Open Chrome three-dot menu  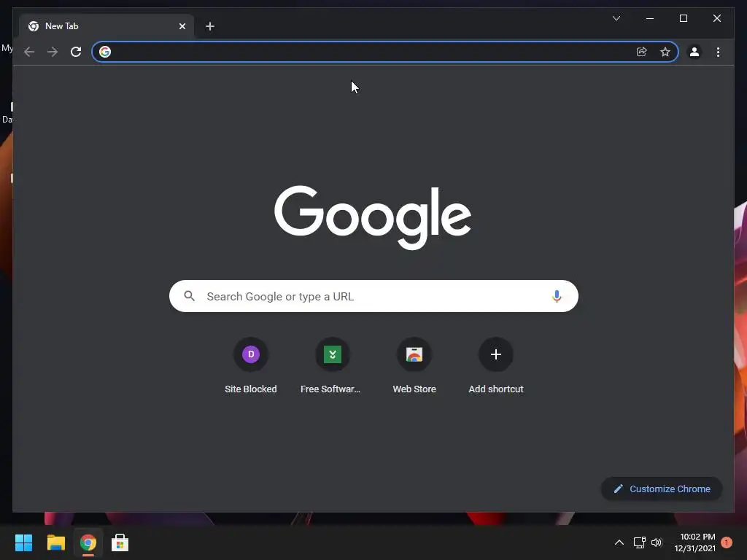[718, 52]
